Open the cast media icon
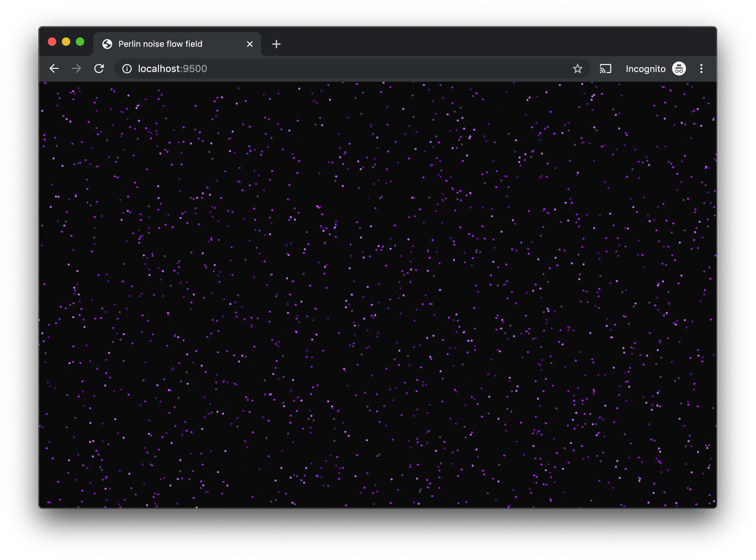Screen dimensions: 756x560 coord(605,68)
